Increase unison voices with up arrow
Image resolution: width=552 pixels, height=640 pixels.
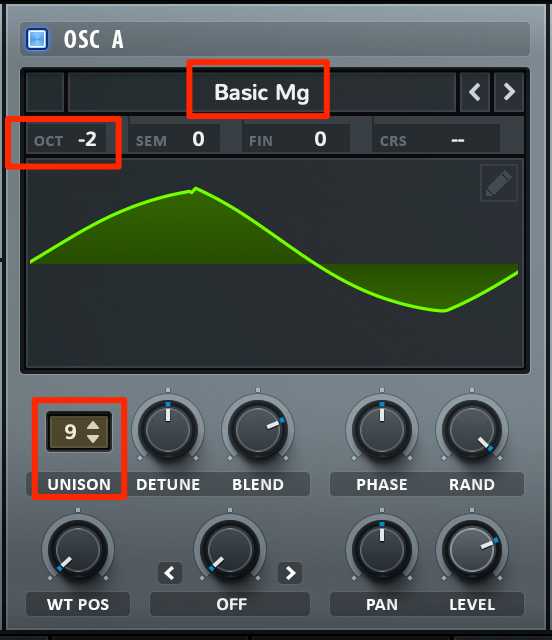pyautogui.click(x=93, y=425)
